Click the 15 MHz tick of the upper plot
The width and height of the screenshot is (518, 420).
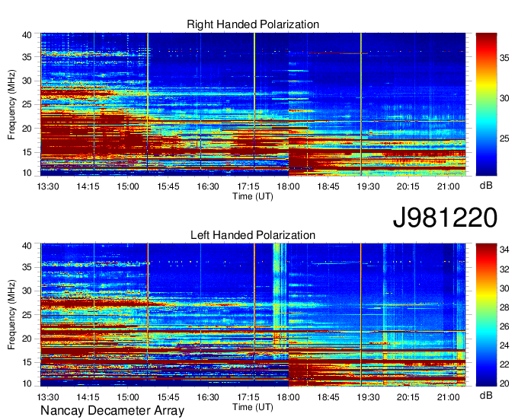coord(27,152)
